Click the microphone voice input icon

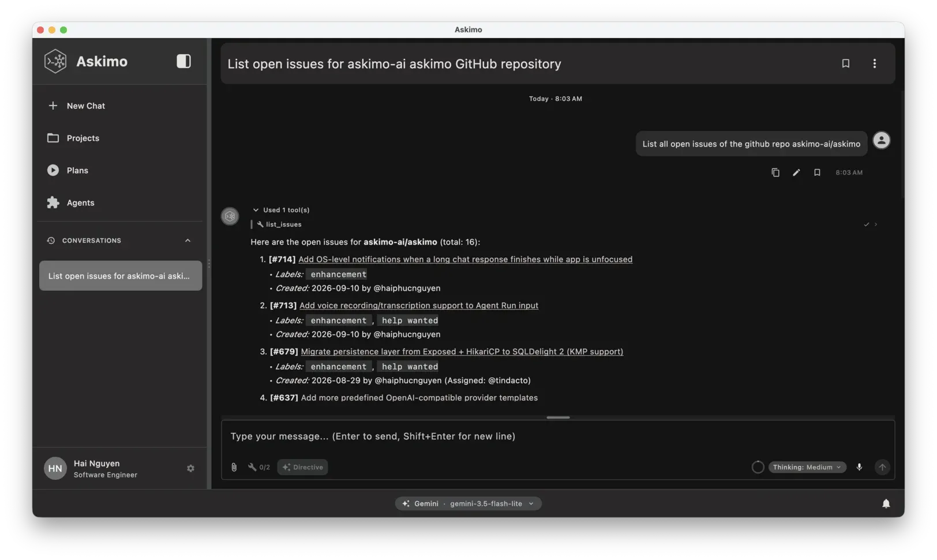pos(859,467)
